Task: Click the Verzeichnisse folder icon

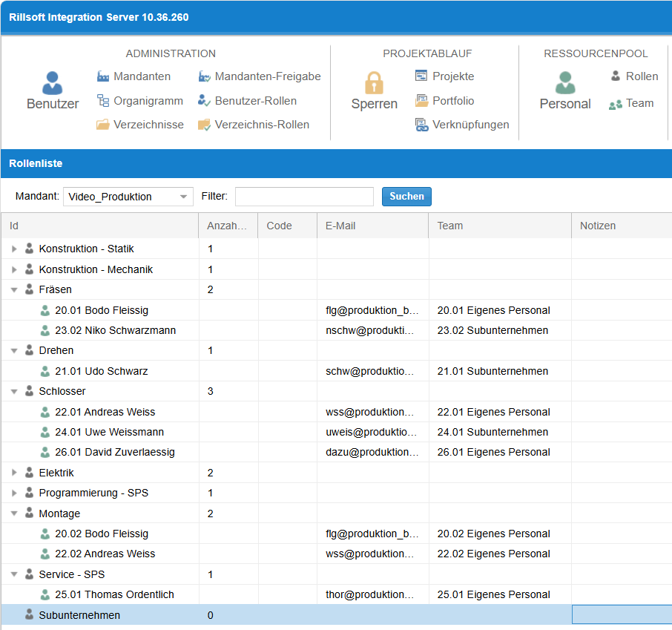Action: pos(103,125)
